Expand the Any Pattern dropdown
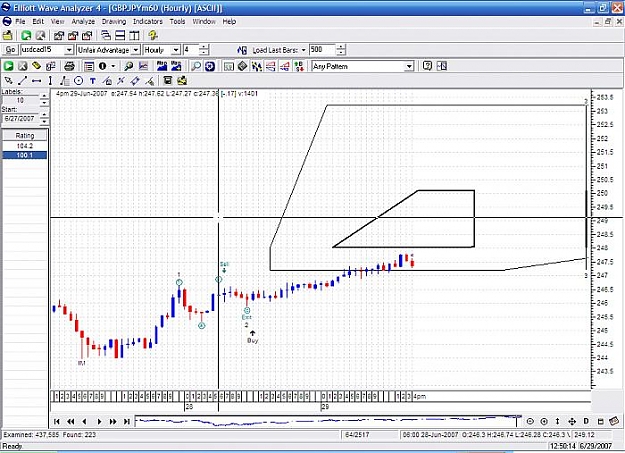This screenshot has height=453, width=625. pyautogui.click(x=409, y=66)
